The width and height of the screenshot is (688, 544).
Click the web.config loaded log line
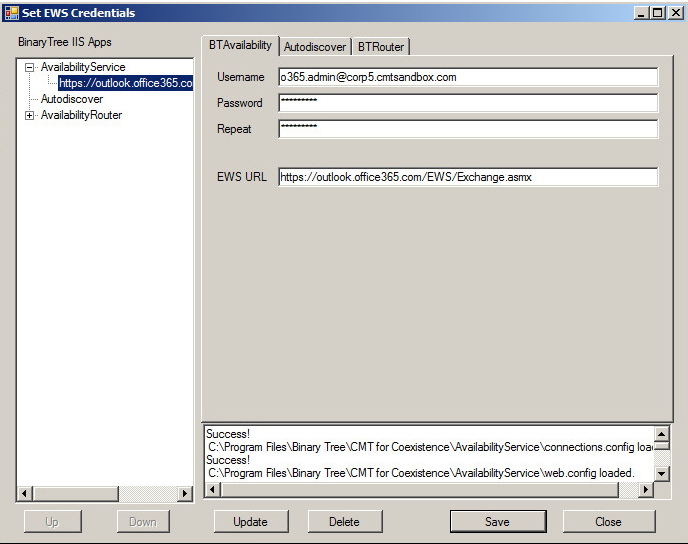point(421,473)
